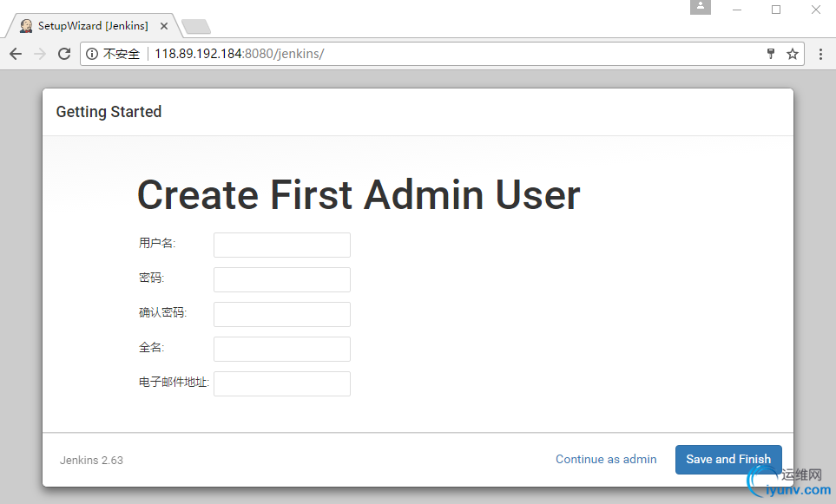The width and height of the screenshot is (836, 504).
Task: Click the browser back arrow
Action: point(16,54)
